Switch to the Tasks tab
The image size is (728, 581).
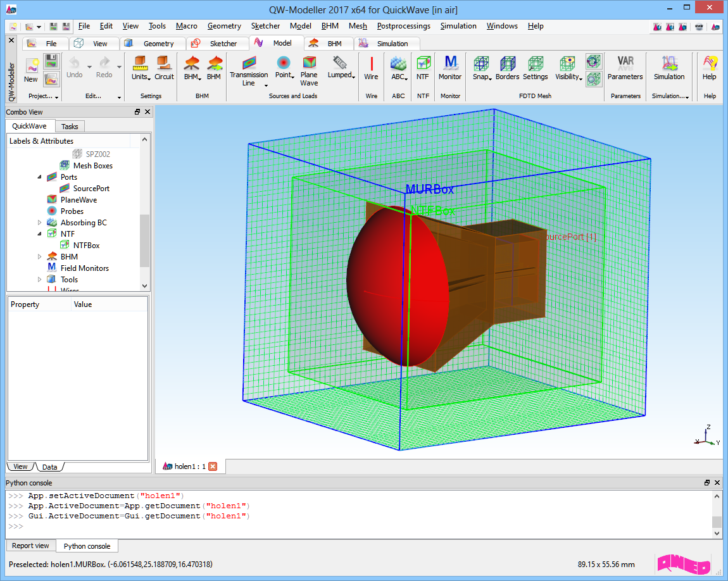pos(70,126)
